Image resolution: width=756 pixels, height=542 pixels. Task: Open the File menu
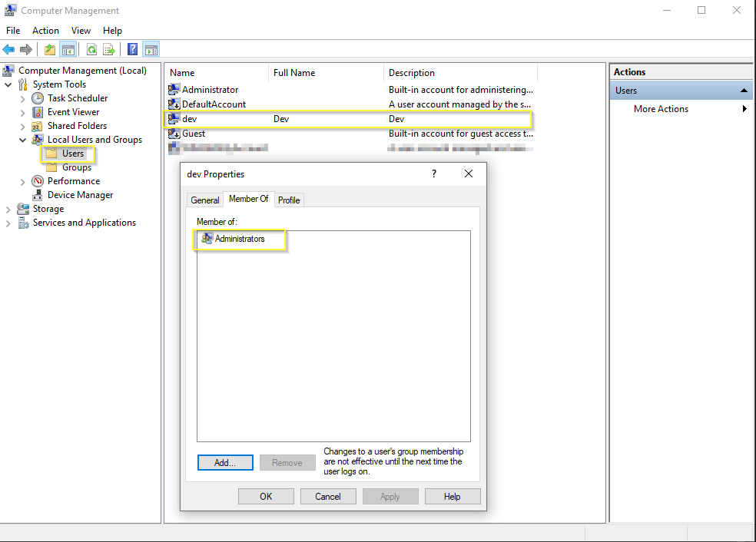(x=13, y=31)
